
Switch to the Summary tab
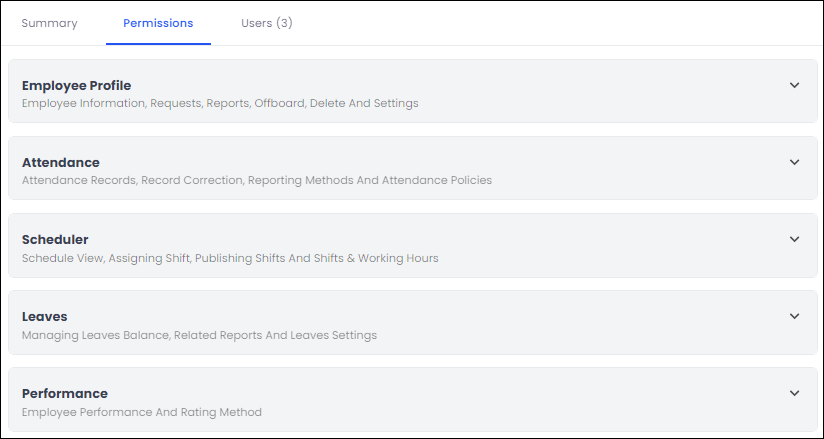click(x=49, y=23)
